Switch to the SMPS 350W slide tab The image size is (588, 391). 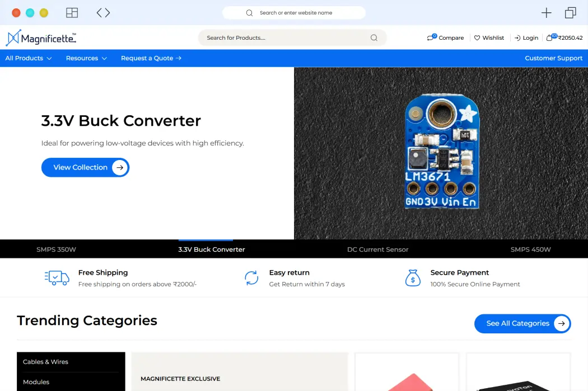[x=56, y=249]
